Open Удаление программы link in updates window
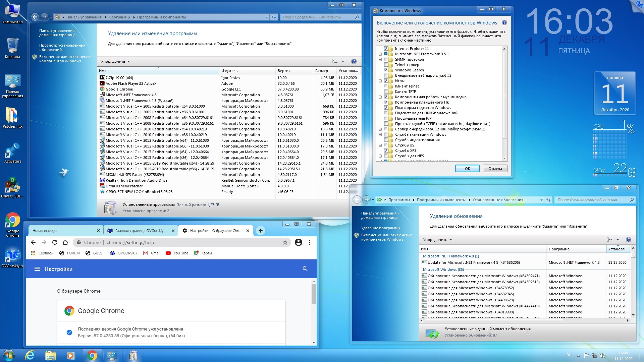 click(380, 228)
